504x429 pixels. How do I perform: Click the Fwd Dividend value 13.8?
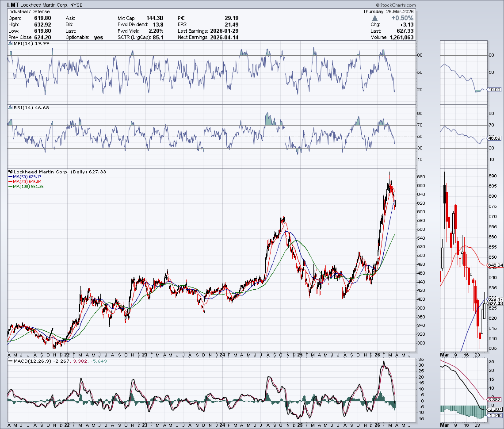pyautogui.click(x=158, y=24)
